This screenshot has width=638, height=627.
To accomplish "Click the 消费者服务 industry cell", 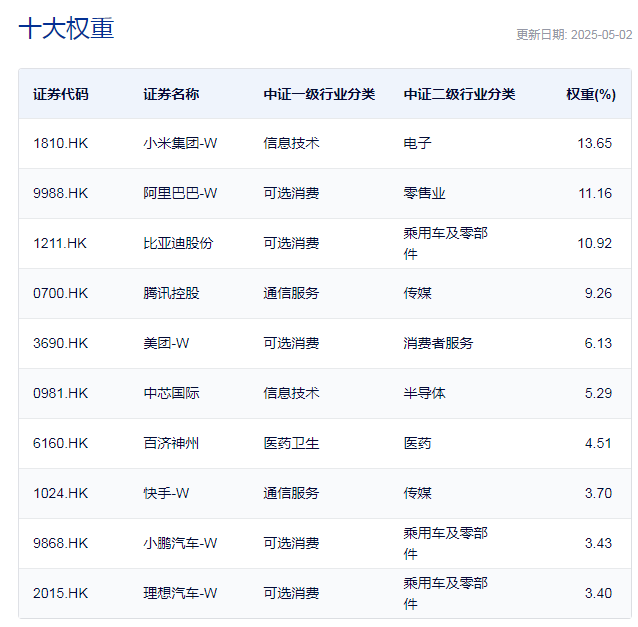I will pos(438,343).
